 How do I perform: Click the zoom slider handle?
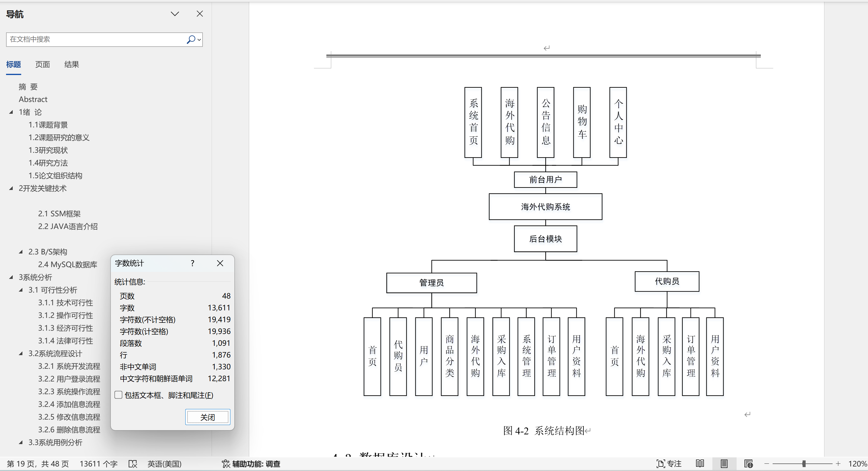pos(804,464)
